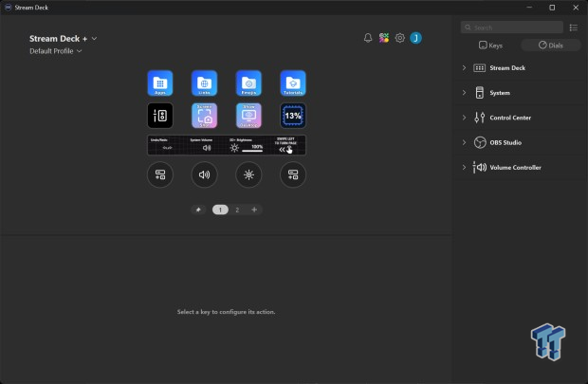Click the SD+ Brightness level bar

point(252,151)
